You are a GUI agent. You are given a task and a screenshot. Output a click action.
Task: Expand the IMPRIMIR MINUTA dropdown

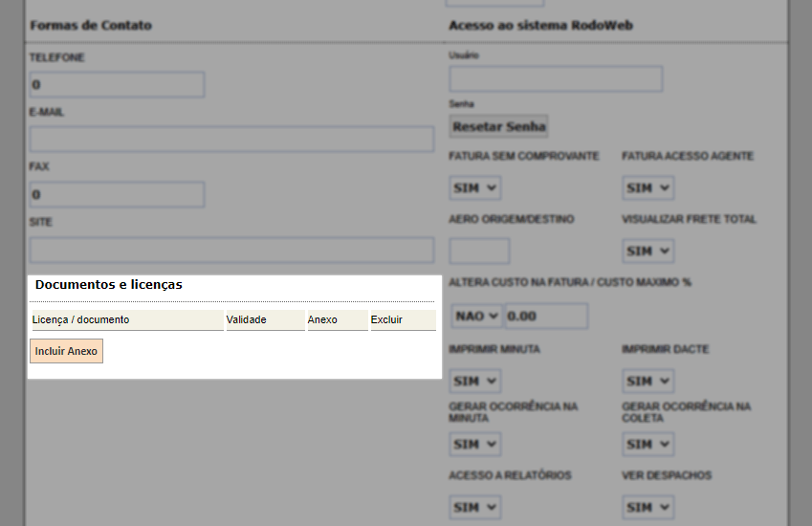point(475,381)
